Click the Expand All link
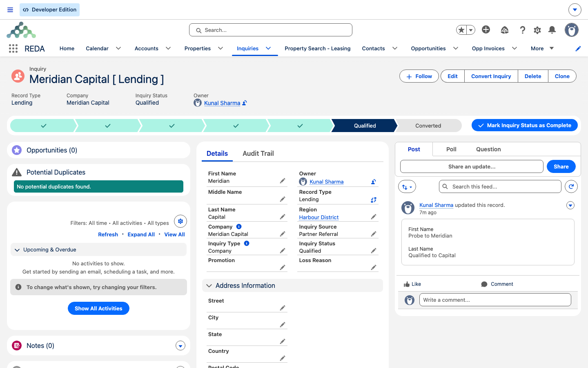588x368 pixels. [x=141, y=234]
